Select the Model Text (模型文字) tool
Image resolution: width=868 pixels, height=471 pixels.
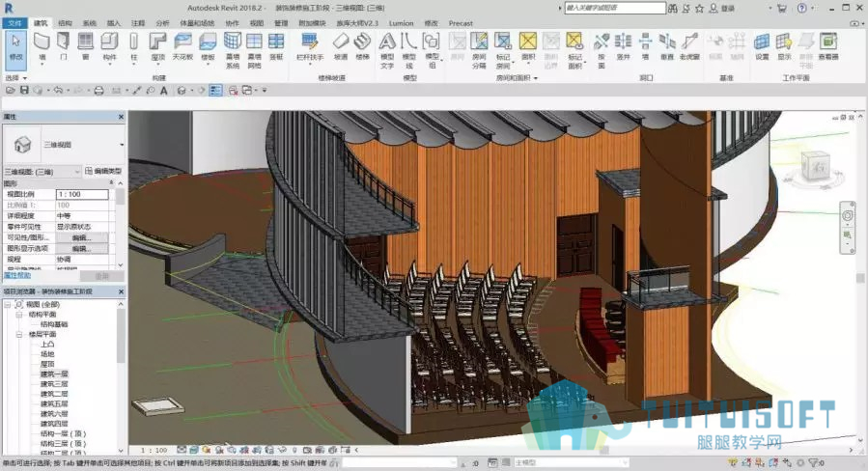(387, 50)
